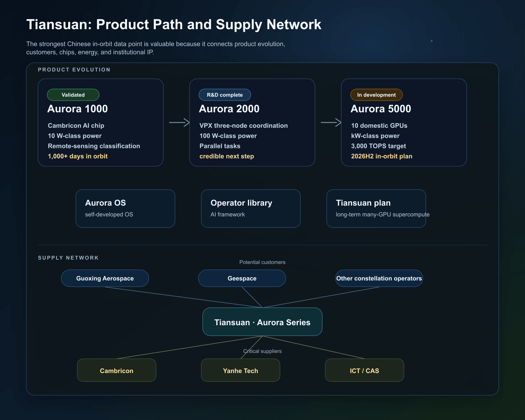Click the Guoxing Aerospace node
This screenshot has height=420, width=525.
click(x=105, y=278)
